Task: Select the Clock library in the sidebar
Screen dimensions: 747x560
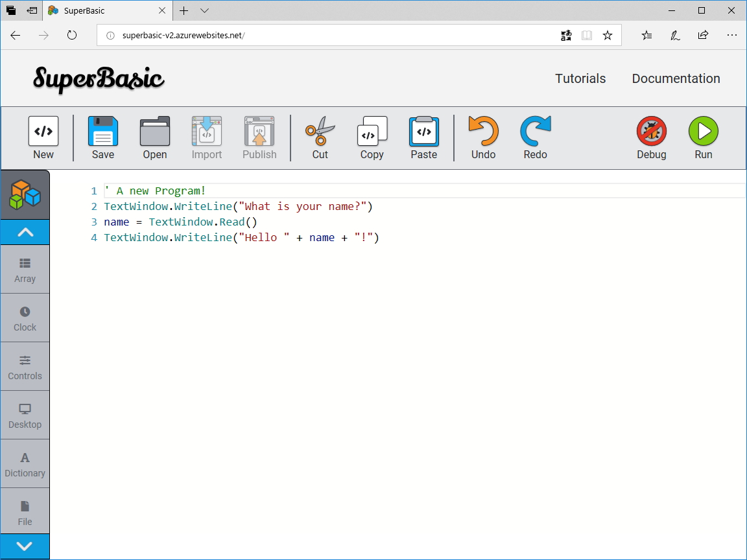Action: click(x=25, y=318)
